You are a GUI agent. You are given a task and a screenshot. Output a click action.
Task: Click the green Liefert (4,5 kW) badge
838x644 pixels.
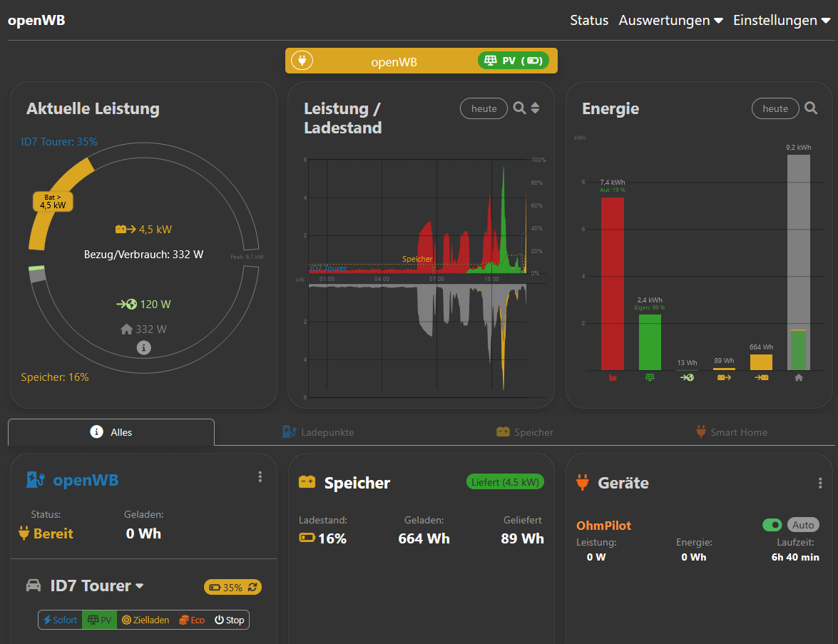pyautogui.click(x=505, y=481)
